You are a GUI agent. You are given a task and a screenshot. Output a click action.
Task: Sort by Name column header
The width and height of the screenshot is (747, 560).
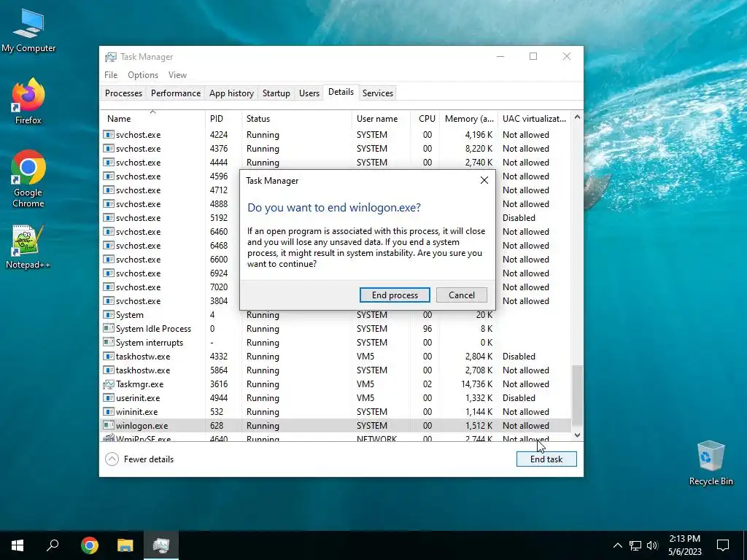point(152,119)
